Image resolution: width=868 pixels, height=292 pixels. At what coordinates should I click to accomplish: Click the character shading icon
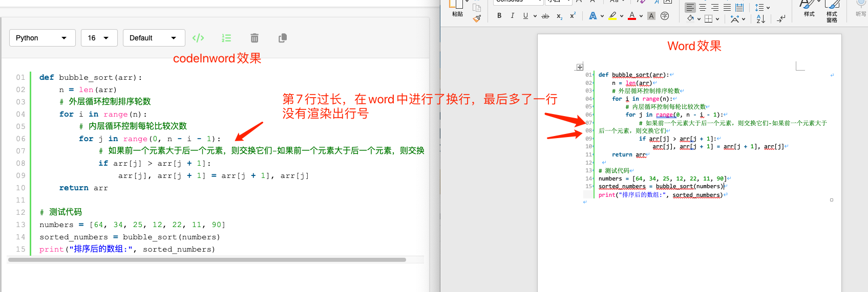(x=651, y=16)
